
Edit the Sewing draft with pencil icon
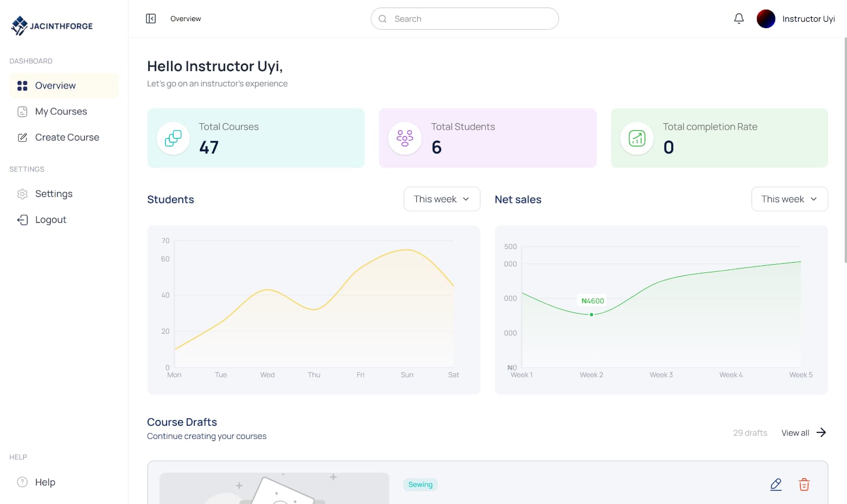(x=776, y=484)
